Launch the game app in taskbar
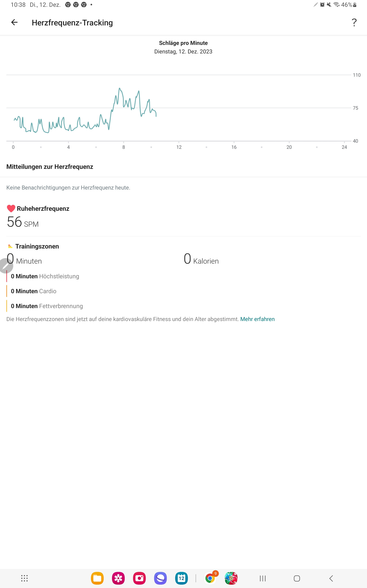This screenshot has height=588, width=367. coord(231,578)
